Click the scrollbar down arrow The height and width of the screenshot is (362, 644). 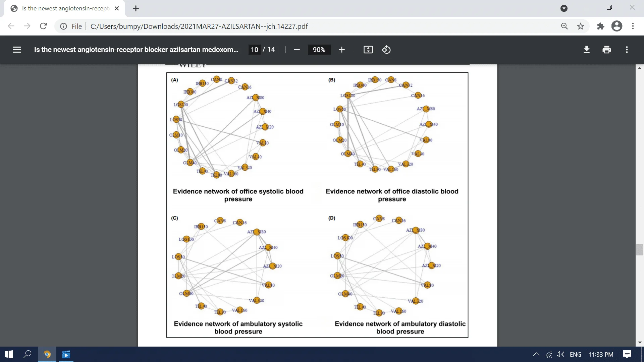coord(640,343)
